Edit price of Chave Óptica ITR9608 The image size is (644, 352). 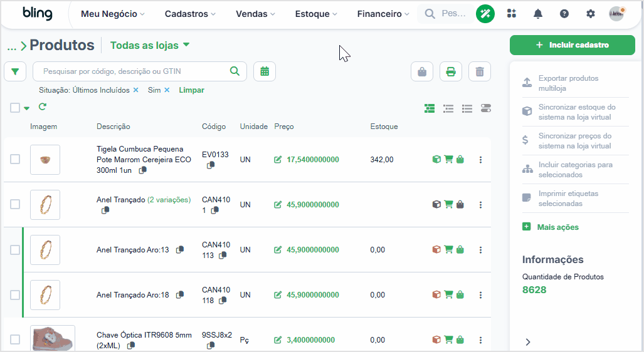(x=278, y=340)
